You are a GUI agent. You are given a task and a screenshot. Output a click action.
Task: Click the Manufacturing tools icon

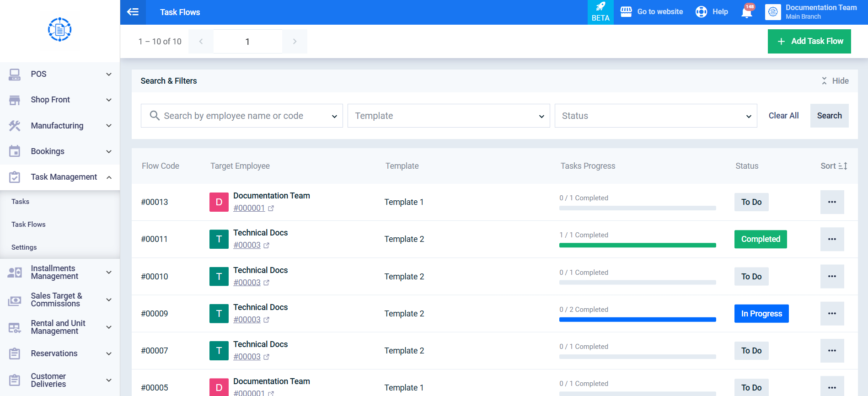tap(15, 126)
